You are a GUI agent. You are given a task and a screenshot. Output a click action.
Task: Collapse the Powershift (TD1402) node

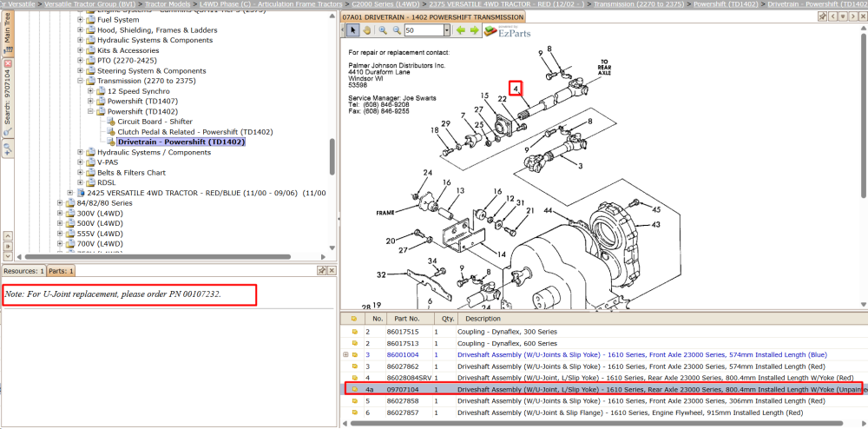pyautogui.click(x=90, y=111)
